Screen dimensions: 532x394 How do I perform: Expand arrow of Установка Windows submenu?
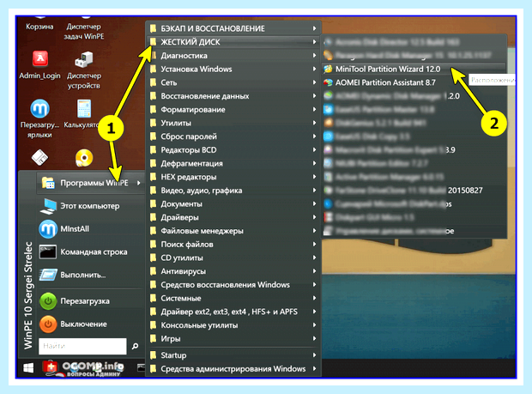[x=315, y=69]
